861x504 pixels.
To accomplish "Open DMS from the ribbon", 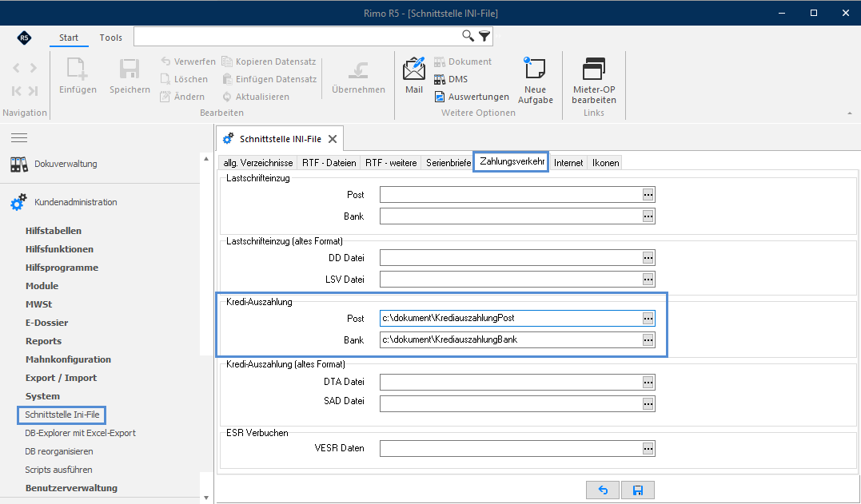I will click(x=451, y=79).
